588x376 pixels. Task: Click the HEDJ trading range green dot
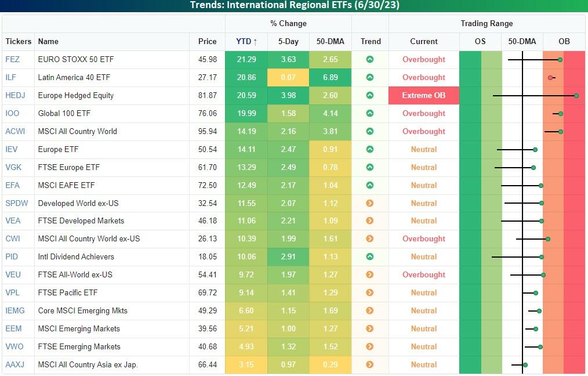pos(576,95)
